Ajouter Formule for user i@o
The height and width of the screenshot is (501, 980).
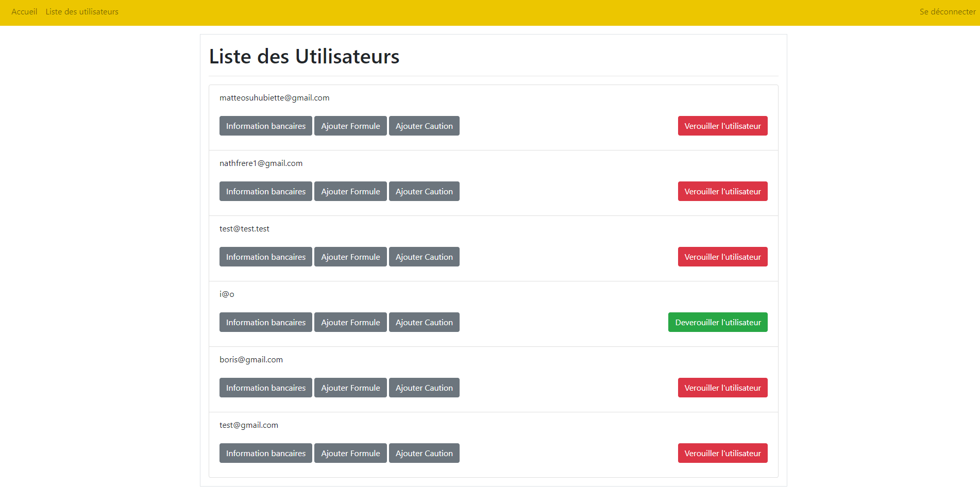coord(350,322)
